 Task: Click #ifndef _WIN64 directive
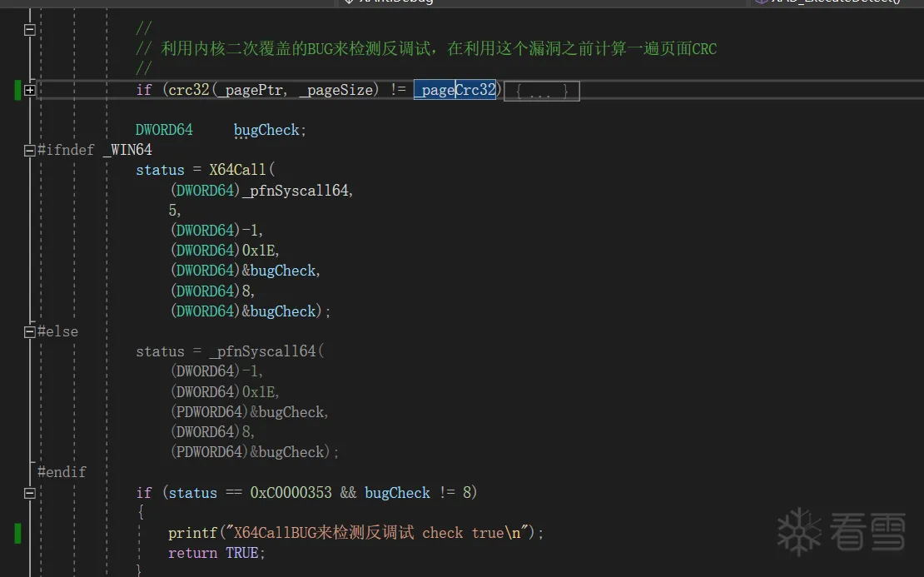pos(95,150)
